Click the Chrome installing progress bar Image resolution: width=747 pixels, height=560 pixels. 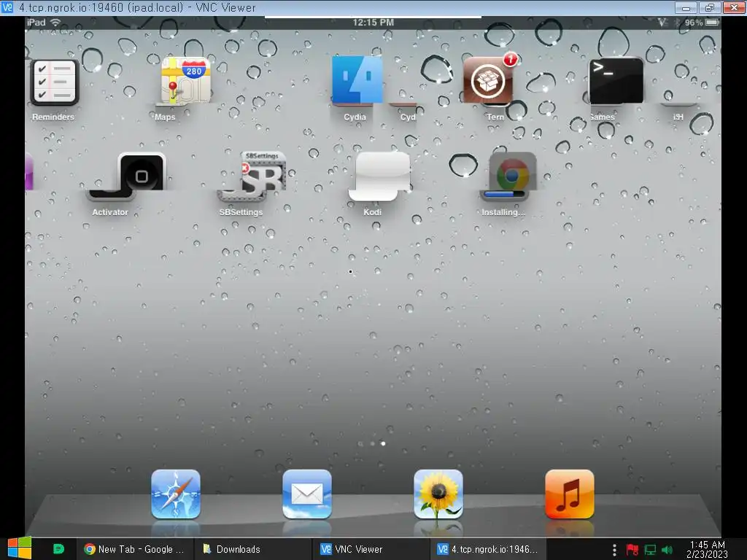tap(504, 194)
